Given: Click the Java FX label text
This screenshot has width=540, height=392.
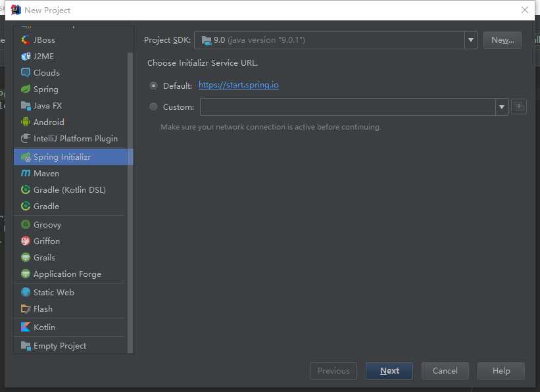Looking at the screenshot, I should click(x=47, y=106).
